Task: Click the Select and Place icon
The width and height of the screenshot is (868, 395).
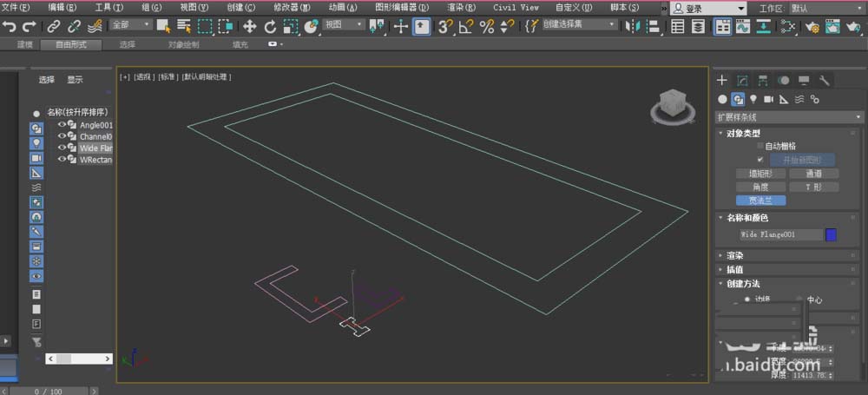Action: (312, 26)
